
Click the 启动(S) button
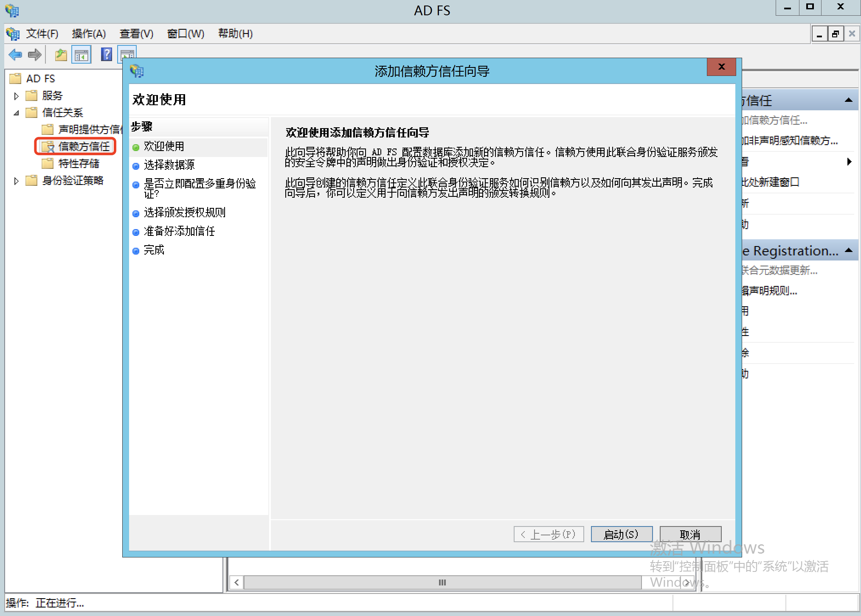[x=622, y=534]
